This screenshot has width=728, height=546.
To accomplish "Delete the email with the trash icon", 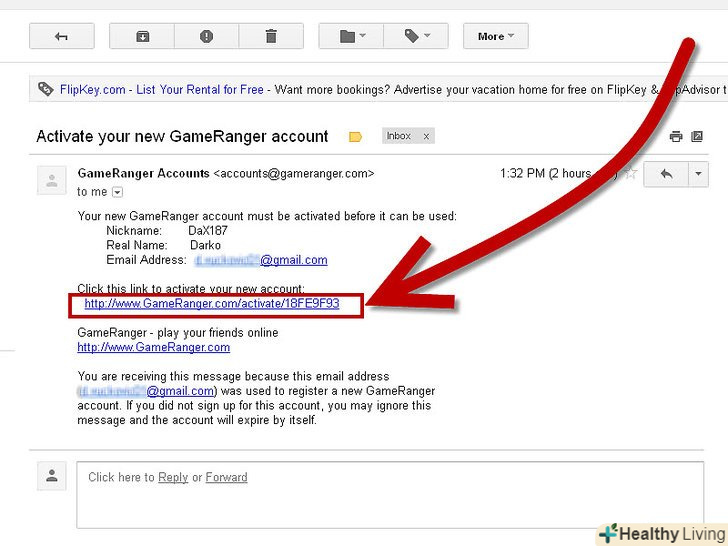I will tap(270, 36).
